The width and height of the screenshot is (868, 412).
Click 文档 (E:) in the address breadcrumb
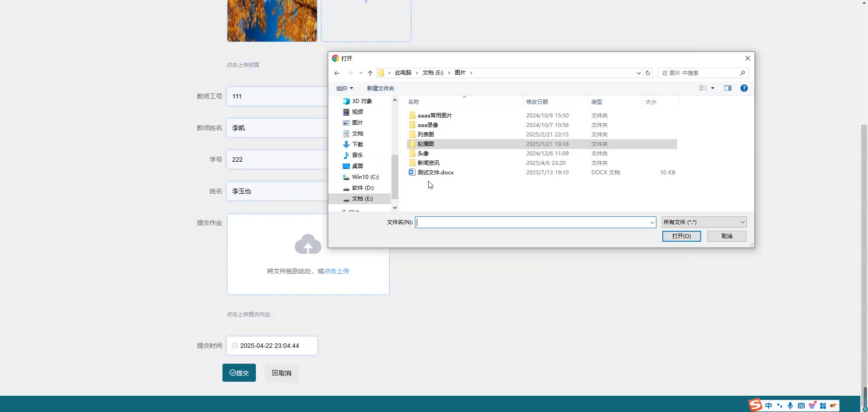click(433, 73)
